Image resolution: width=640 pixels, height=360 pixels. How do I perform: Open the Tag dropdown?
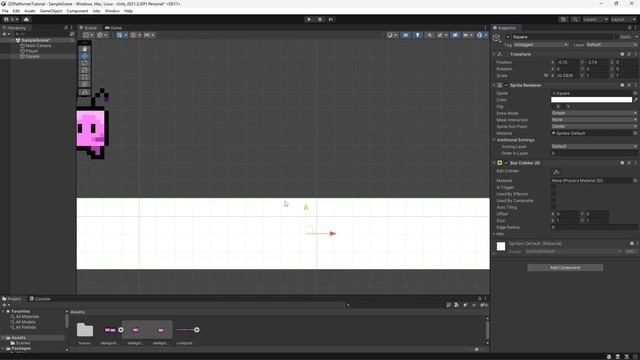[540, 44]
